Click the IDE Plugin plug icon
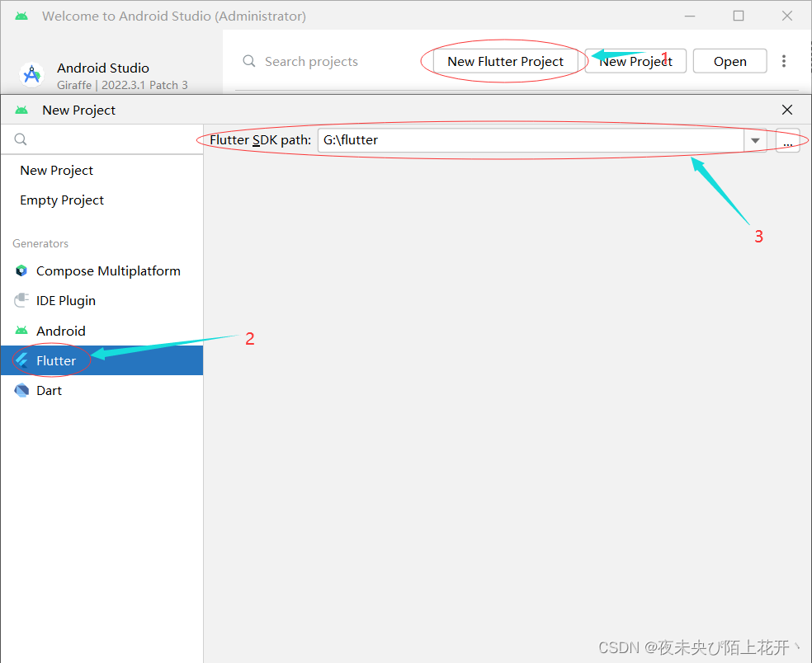The width and height of the screenshot is (812, 663). pyautogui.click(x=21, y=300)
